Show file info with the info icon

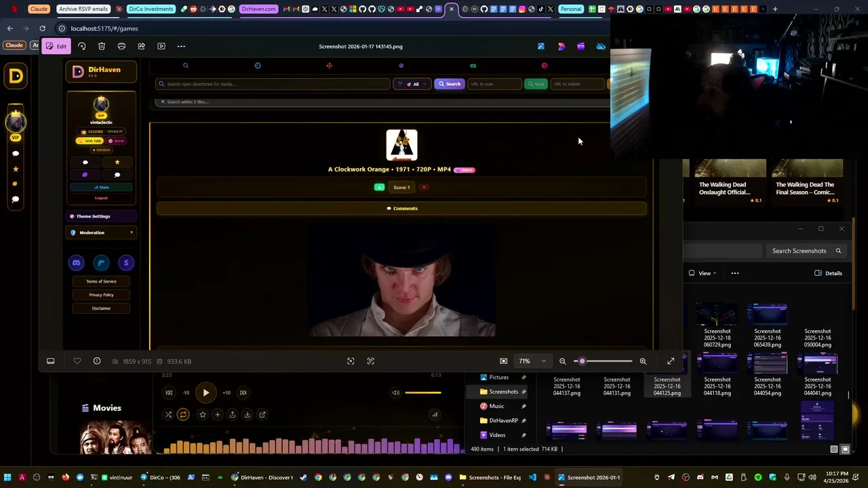pos(97,361)
